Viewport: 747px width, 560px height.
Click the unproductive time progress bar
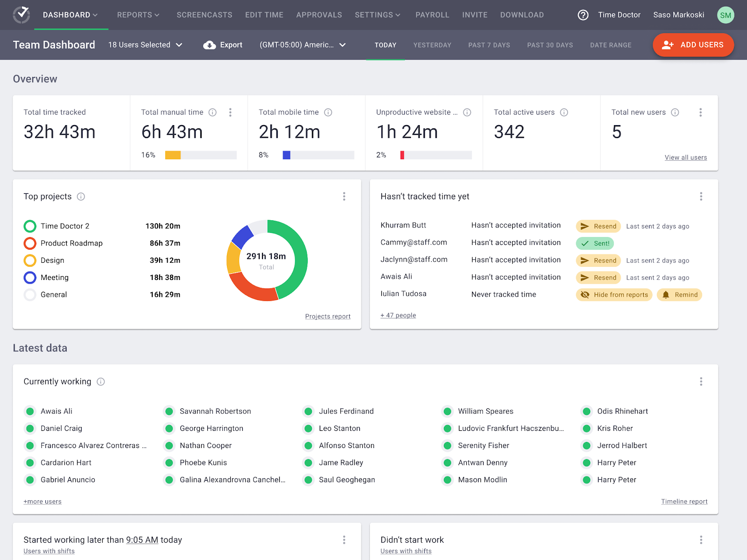(435, 154)
